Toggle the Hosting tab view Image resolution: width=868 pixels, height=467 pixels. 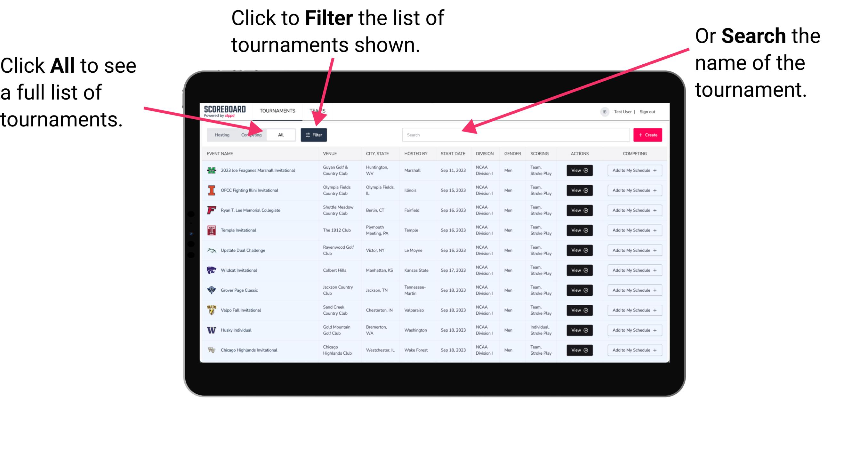221,134
